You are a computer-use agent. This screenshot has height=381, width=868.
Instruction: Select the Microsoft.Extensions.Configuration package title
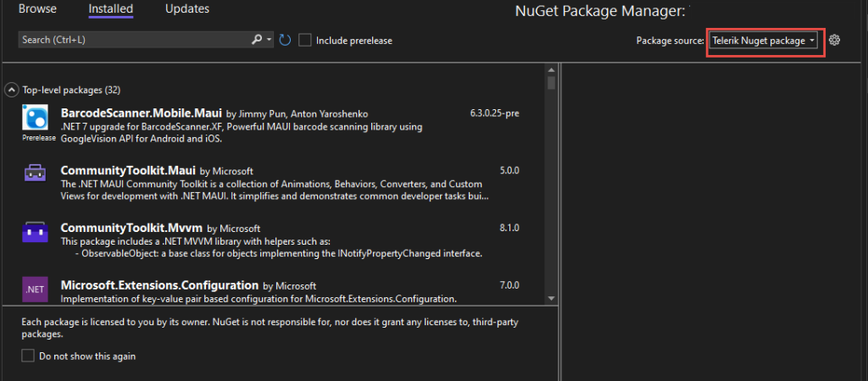(159, 285)
